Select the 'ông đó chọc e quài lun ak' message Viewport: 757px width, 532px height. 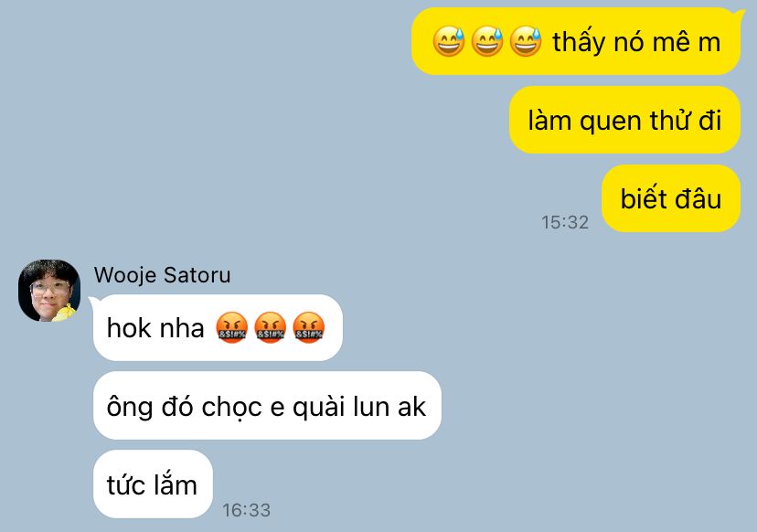(267, 406)
